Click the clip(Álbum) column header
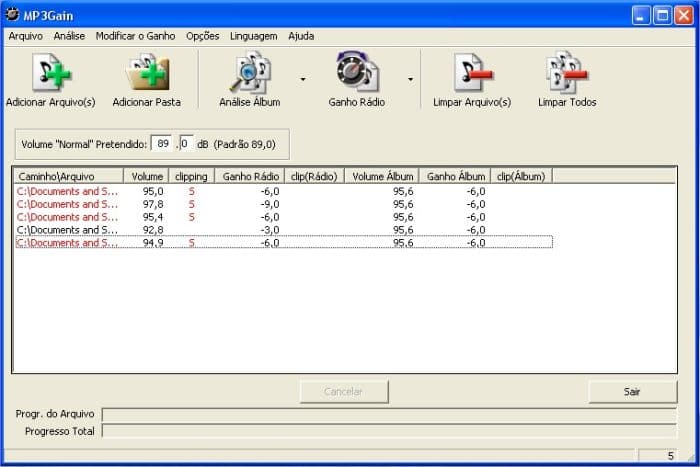The height and width of the screenshot is (467, 700). (521, 176)
